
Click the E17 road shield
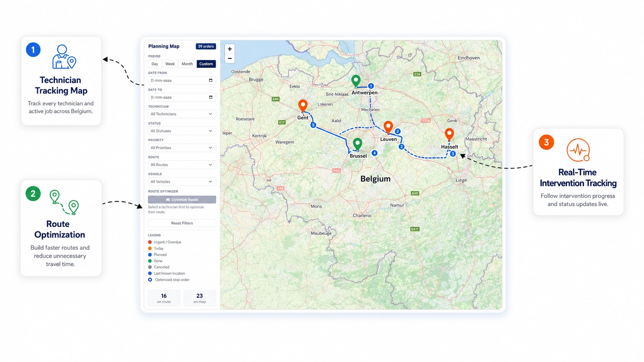(x=282, y=123)
